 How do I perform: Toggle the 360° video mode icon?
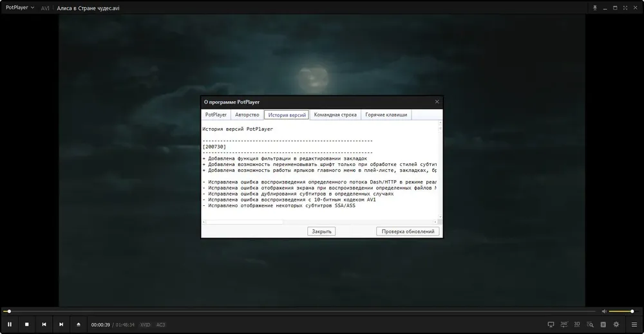tap(564, 324)
